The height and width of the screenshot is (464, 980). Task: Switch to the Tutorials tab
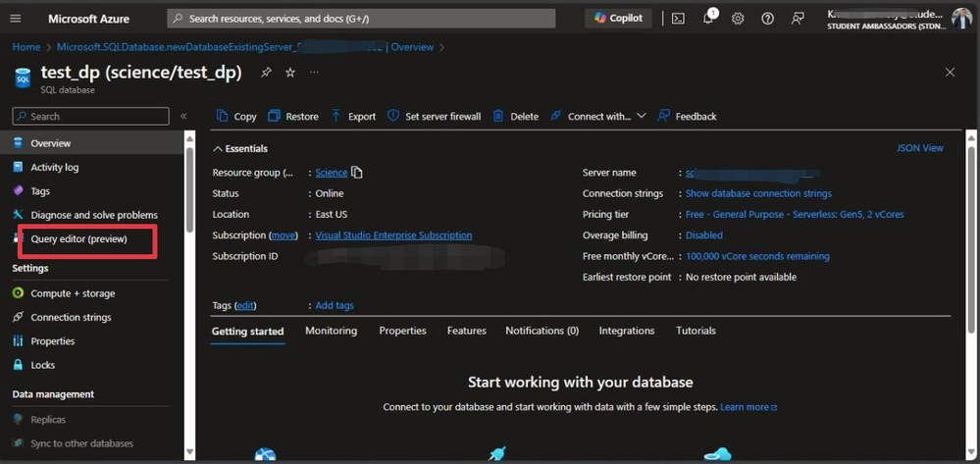tap(696, 331)
